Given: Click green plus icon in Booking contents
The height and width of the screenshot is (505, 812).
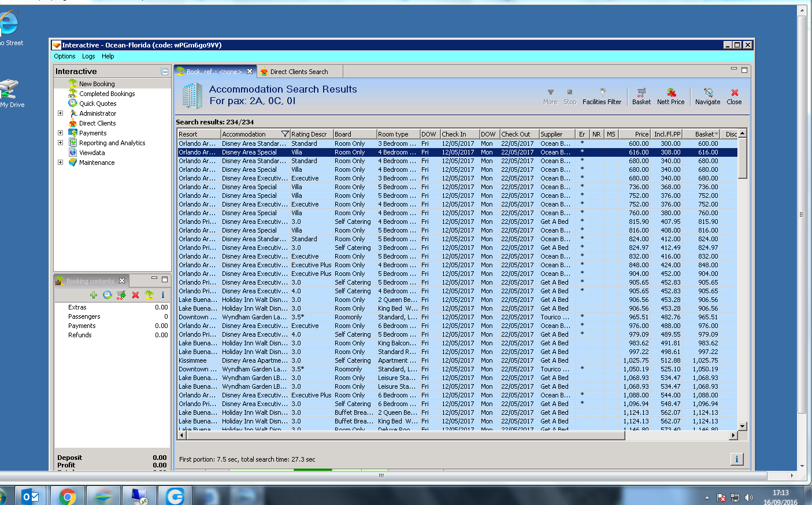Looking at the screenshot, I should point(94,295).
